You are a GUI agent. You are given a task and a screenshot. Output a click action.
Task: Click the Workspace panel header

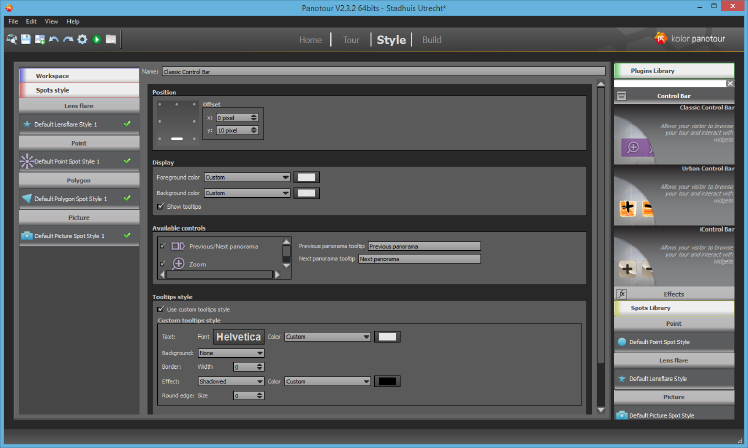79,75
